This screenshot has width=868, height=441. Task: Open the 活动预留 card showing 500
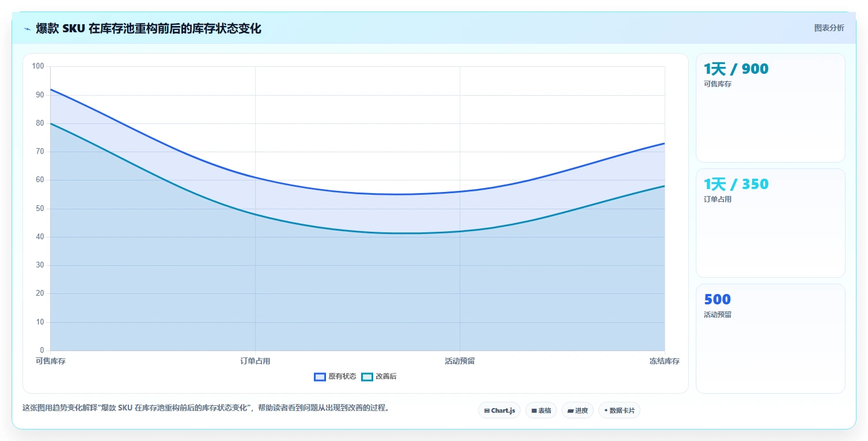coord(771,338)
